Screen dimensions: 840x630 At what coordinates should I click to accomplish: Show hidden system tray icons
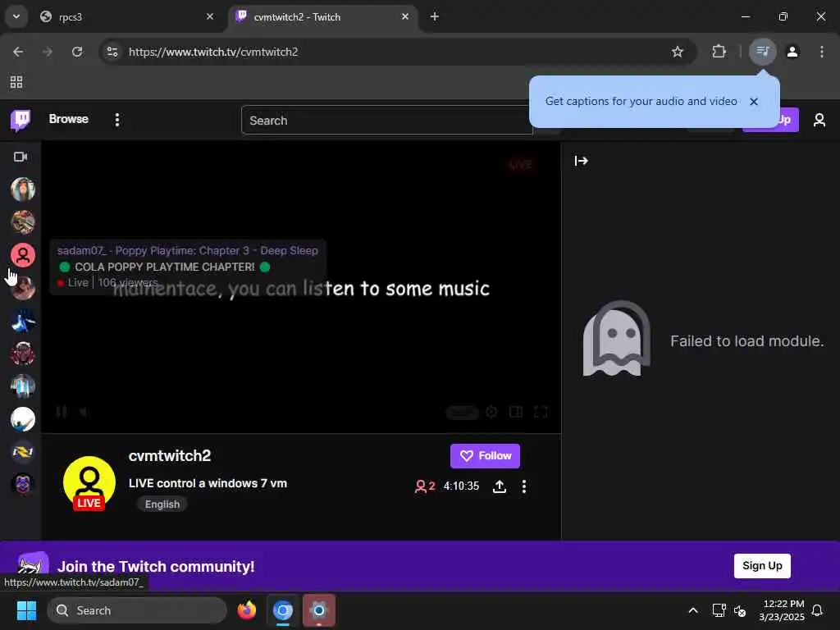[x=692, y=610]
